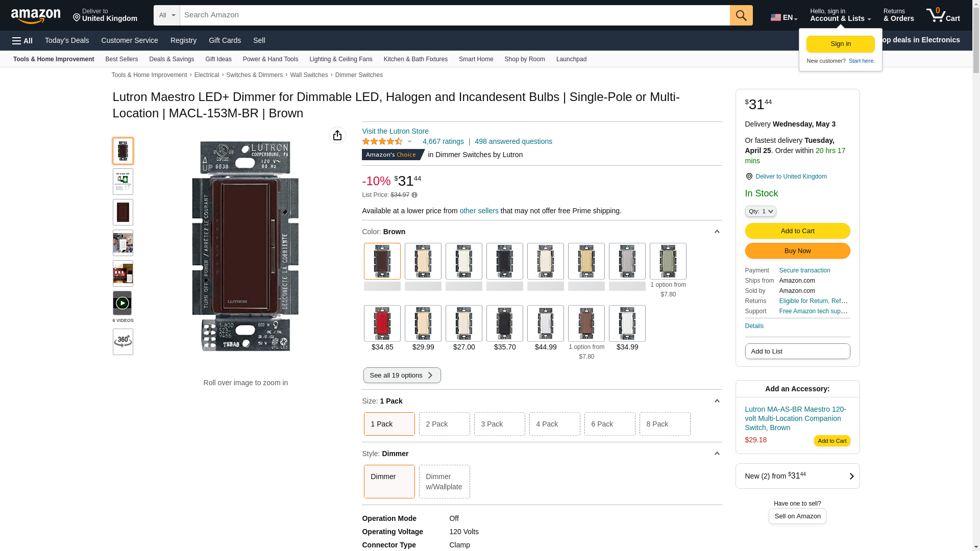Viewport: 980px width, 551px height.
Task: Click the search magnifier button
Action: (741, 15)
